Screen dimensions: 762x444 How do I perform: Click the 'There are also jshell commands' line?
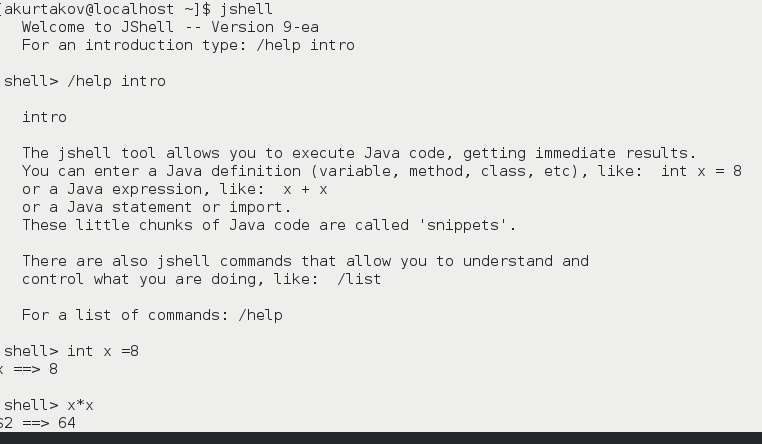coord(305,261)
